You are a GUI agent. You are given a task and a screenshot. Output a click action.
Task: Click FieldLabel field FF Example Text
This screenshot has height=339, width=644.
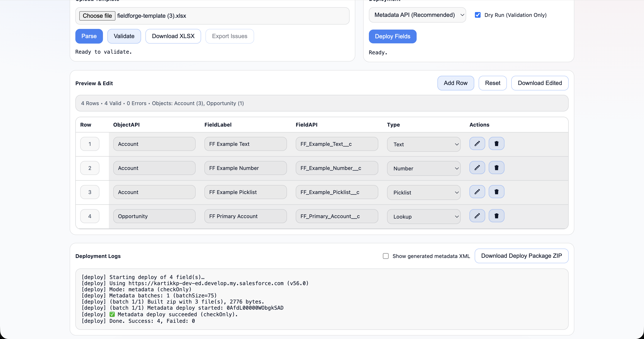click(246, 144)
